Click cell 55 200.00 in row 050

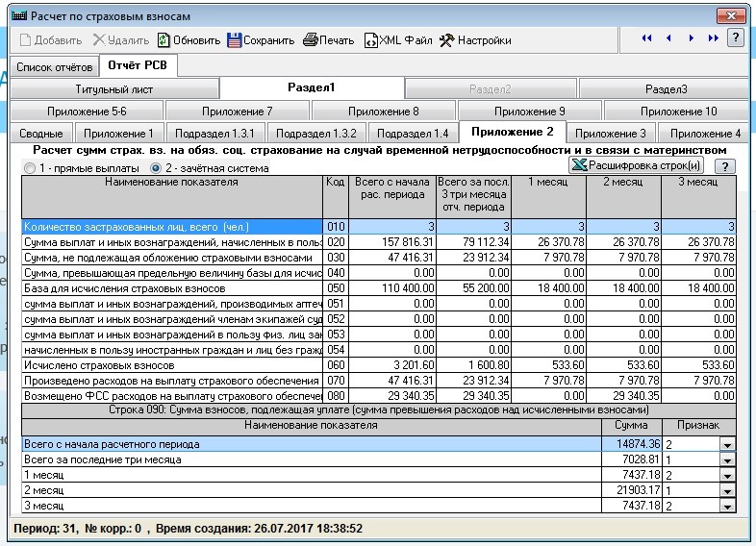(473, 288)
